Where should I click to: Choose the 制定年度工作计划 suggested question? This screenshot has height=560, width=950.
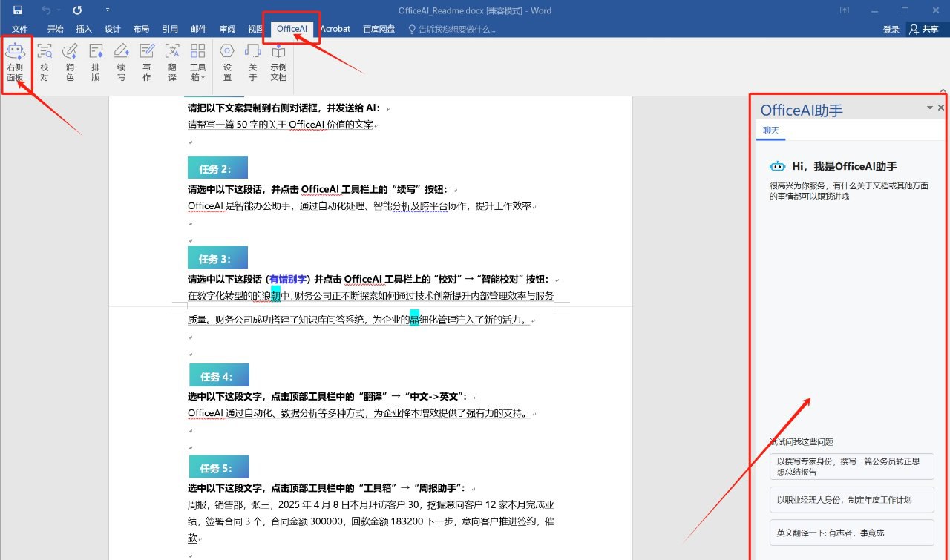(x=851, y=499)
